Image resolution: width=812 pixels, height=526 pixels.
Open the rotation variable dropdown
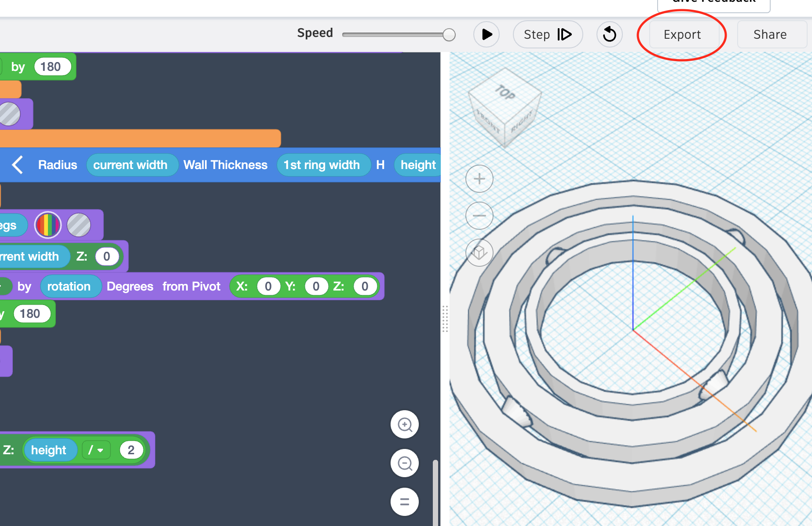tap(71, 286)
